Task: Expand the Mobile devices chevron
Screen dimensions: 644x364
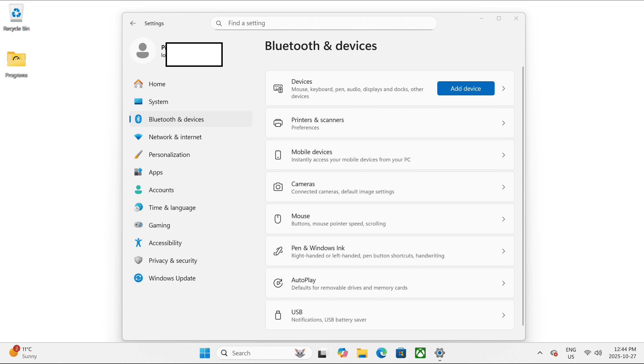Action: pos(503,155)
